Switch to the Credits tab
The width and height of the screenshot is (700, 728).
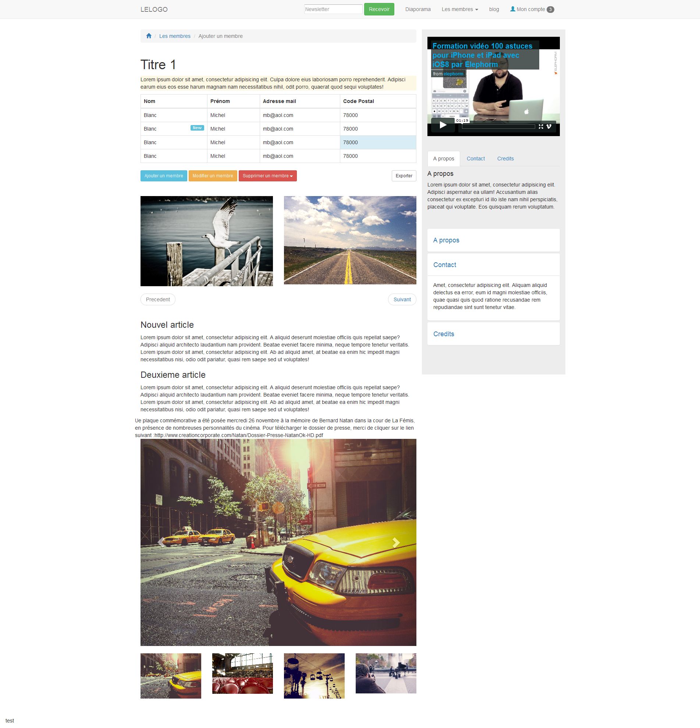coord(505,159)
